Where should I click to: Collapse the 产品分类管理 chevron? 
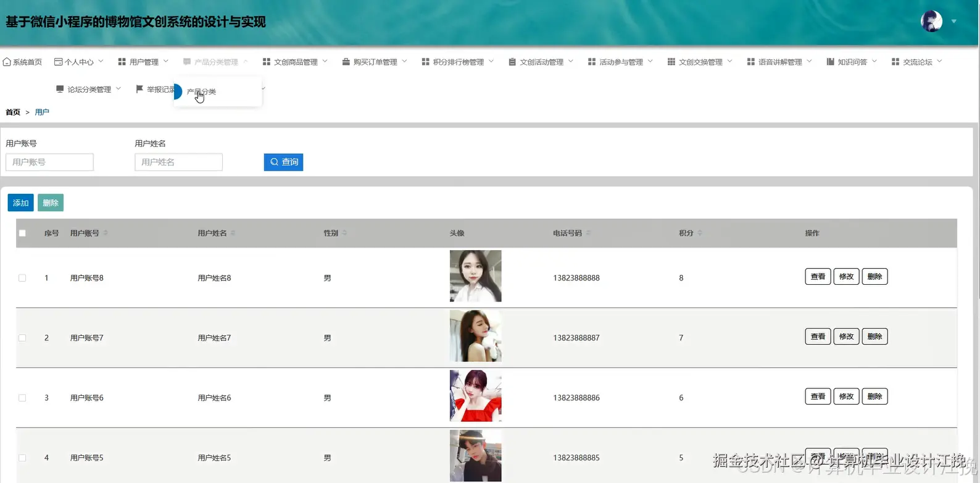(245, 61)
